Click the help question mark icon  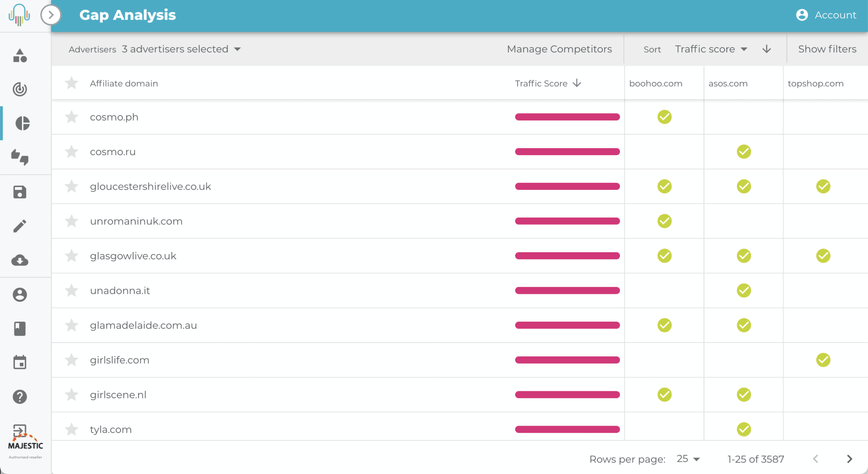tap(20, 397)
